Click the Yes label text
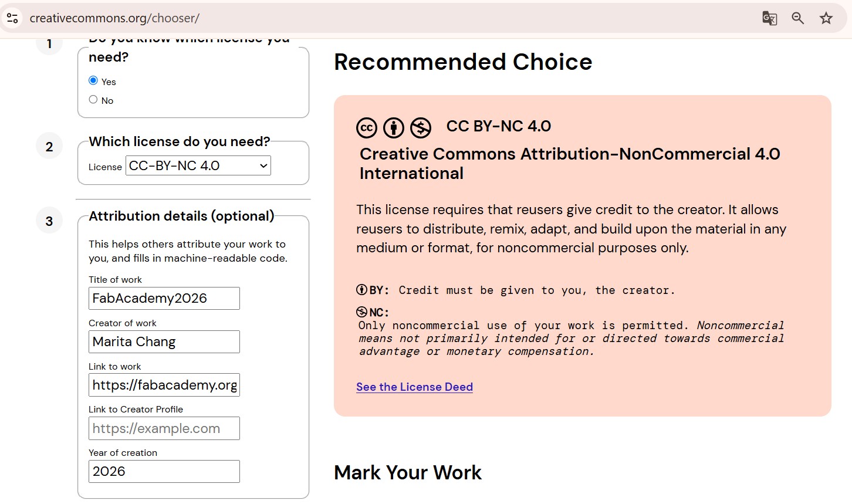Screen dimensions: 852x504 [x=109, y=82]
